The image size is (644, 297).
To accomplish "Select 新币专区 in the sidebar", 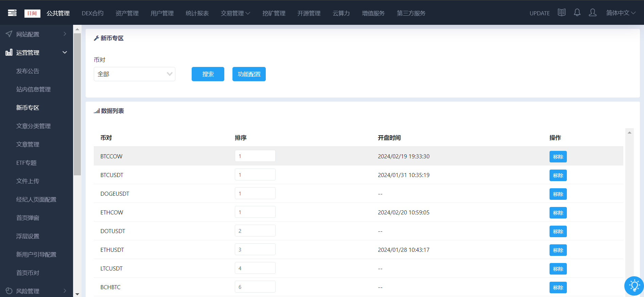I will pos(28,108).
